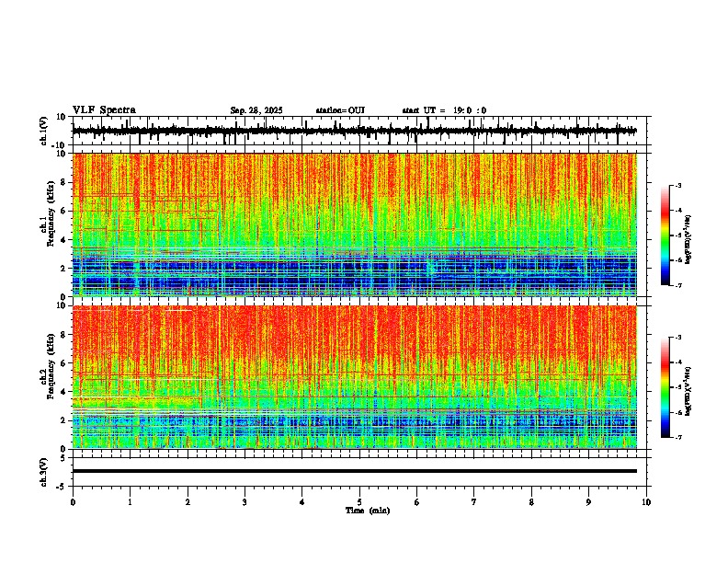
Task: Click the ch.3 flat black voltage trace
Action: [x=354, y=471]
